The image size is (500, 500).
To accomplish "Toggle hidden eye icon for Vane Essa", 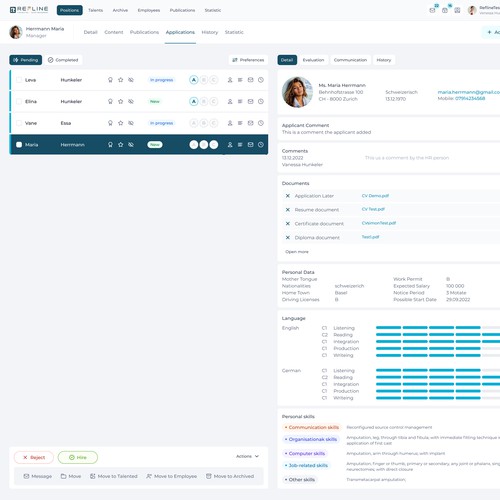I will click(x=131, y=123).
